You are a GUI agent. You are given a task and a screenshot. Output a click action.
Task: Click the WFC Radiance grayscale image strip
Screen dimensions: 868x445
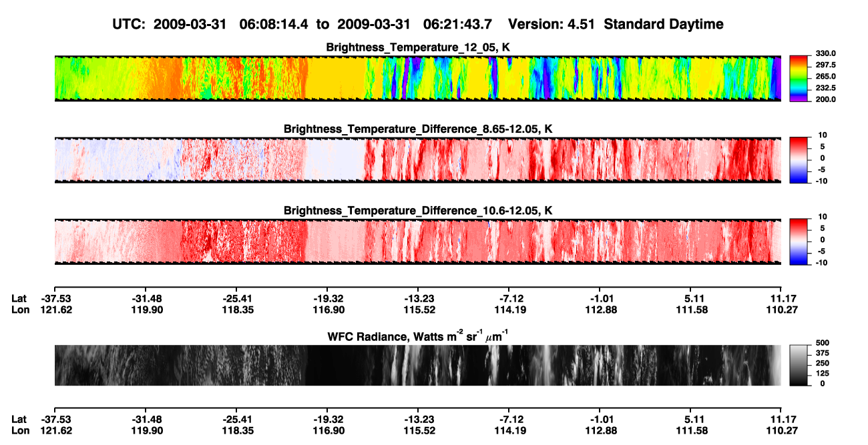(417, 365)
